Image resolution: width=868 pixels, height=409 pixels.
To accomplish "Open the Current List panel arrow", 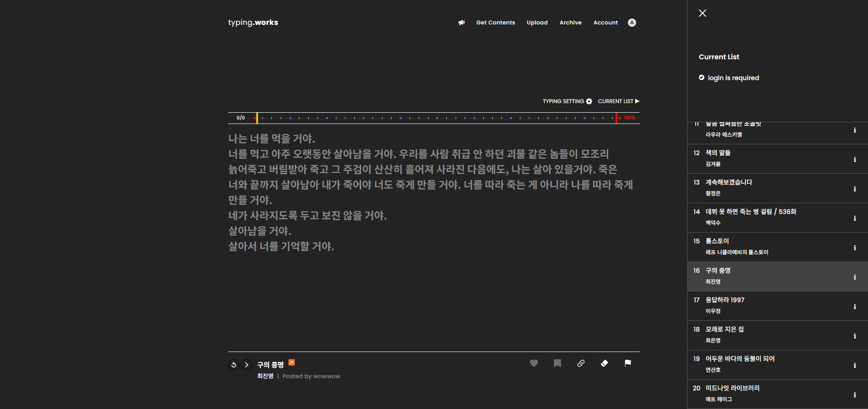I will click(637, 101).
